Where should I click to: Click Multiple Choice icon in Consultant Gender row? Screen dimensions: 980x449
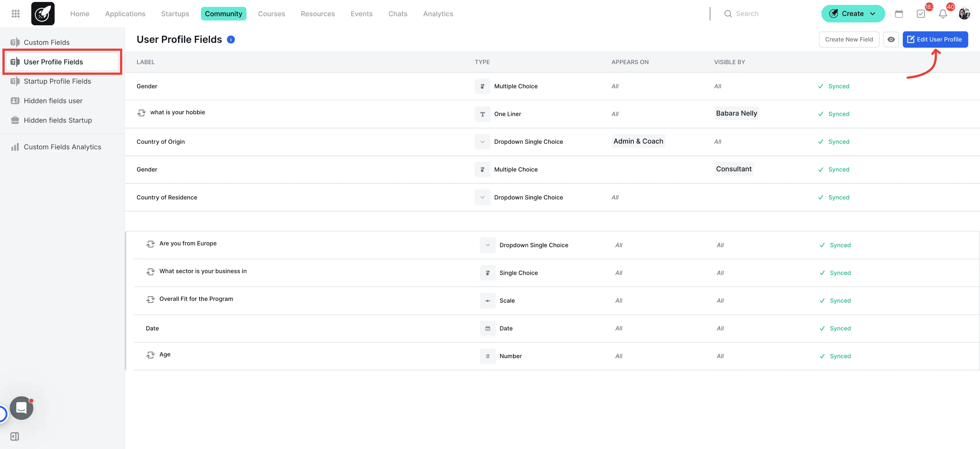(x=482, y=169)
